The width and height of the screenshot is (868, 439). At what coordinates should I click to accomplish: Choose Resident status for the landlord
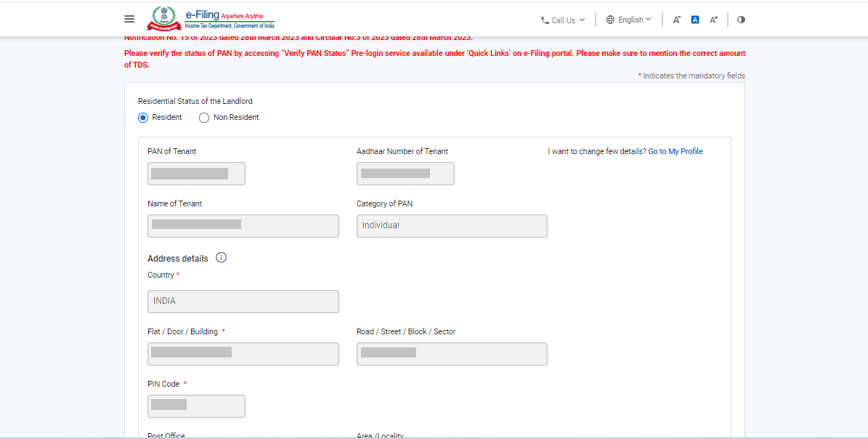click(142, 117)
